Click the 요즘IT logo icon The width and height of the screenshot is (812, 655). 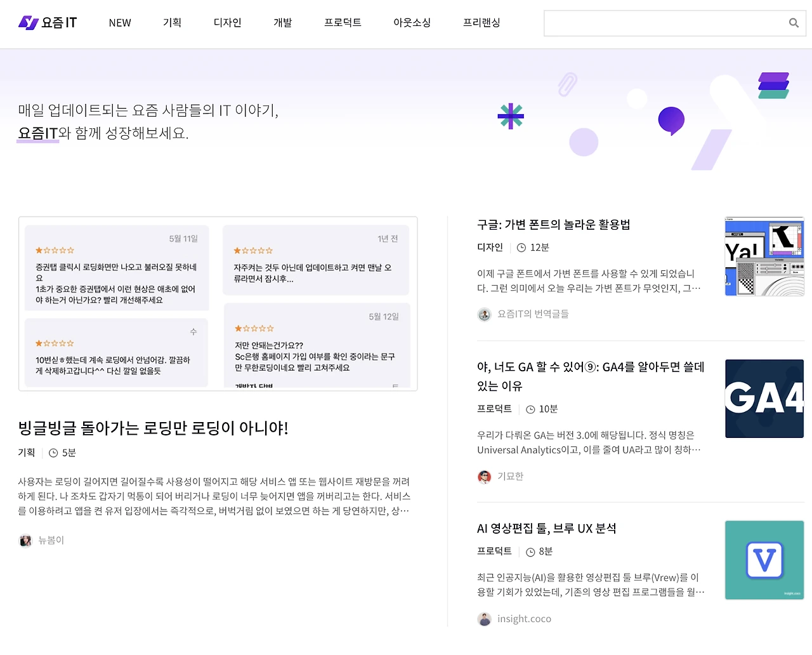click(29, 23)
